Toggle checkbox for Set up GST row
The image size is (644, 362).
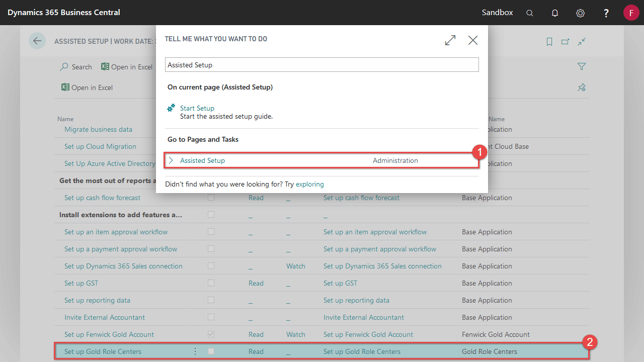[x=211, y=283]
